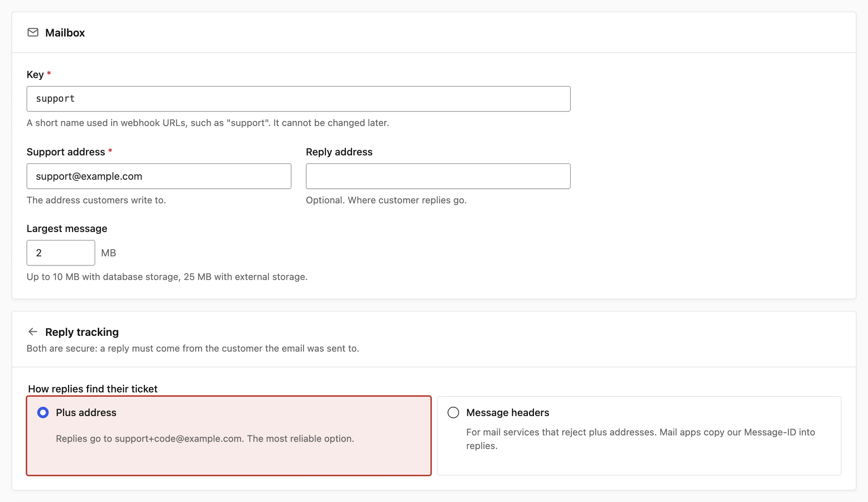This screenshot has height=502, width=868.
Task: Click the "For mail services that reject plus addresses" description
Action: [641, 439]
